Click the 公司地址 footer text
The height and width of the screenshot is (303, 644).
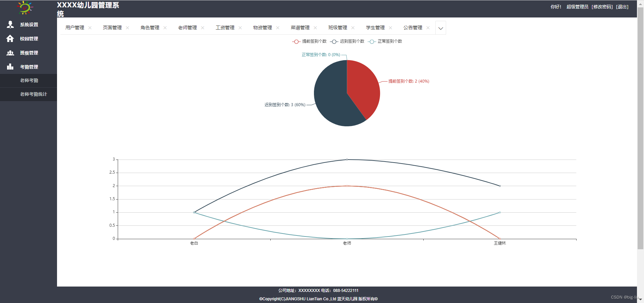point(318,291)
